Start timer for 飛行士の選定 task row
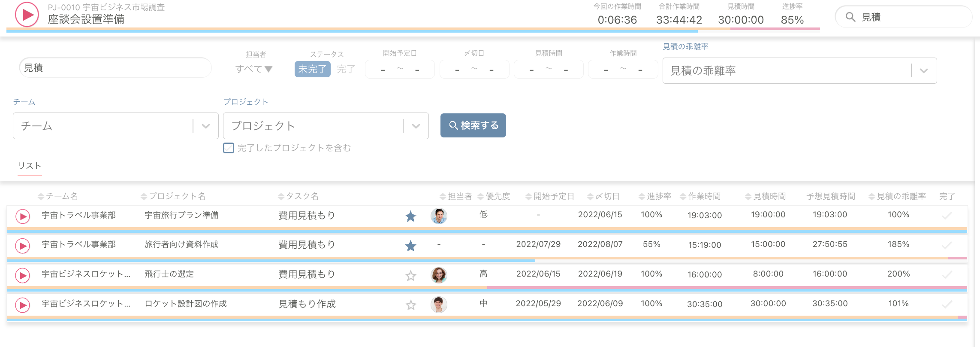The width and height of the screenshot is (980, 347). (23, 275)
